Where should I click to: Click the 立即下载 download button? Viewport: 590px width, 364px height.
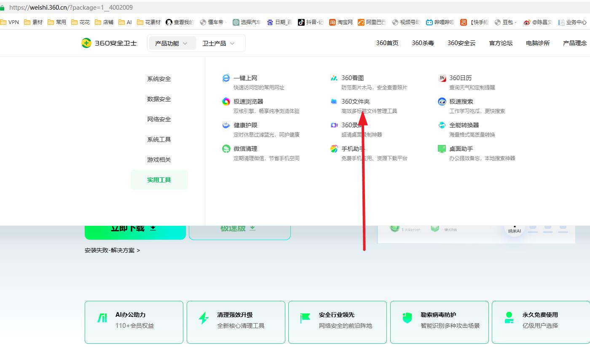[135, 232]
